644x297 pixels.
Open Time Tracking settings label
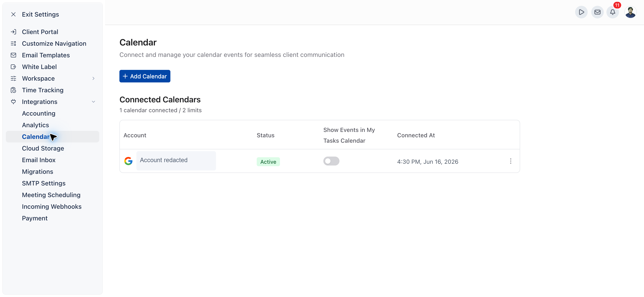(x=43, y=90)
